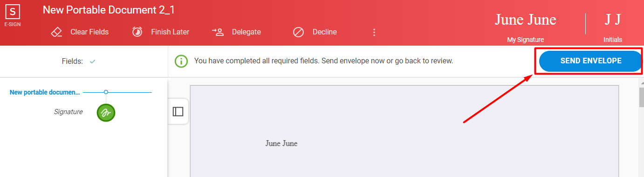
Task: Select Delegate text in toolbar
Action: click(x=247, y=32)
